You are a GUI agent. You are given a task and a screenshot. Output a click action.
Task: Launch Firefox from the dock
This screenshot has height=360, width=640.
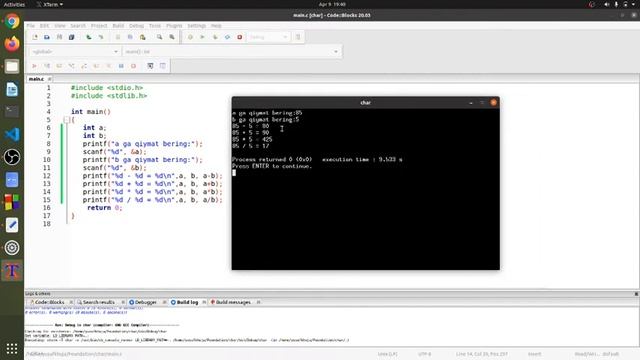coord(12,43)
